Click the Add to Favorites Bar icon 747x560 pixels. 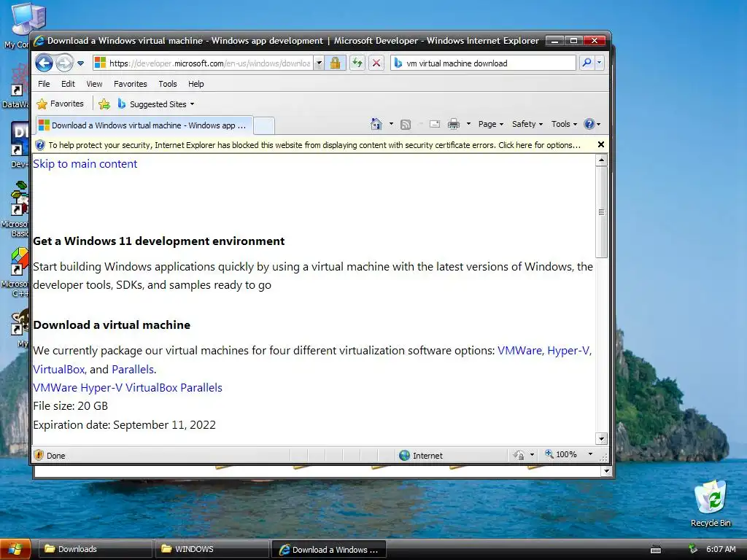104,104
